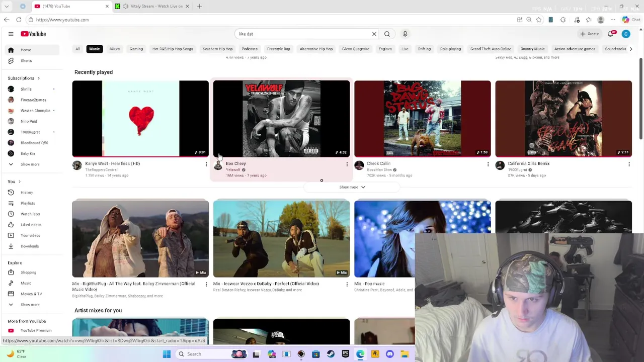Open Movies & TV under Explore

point(31,294)
